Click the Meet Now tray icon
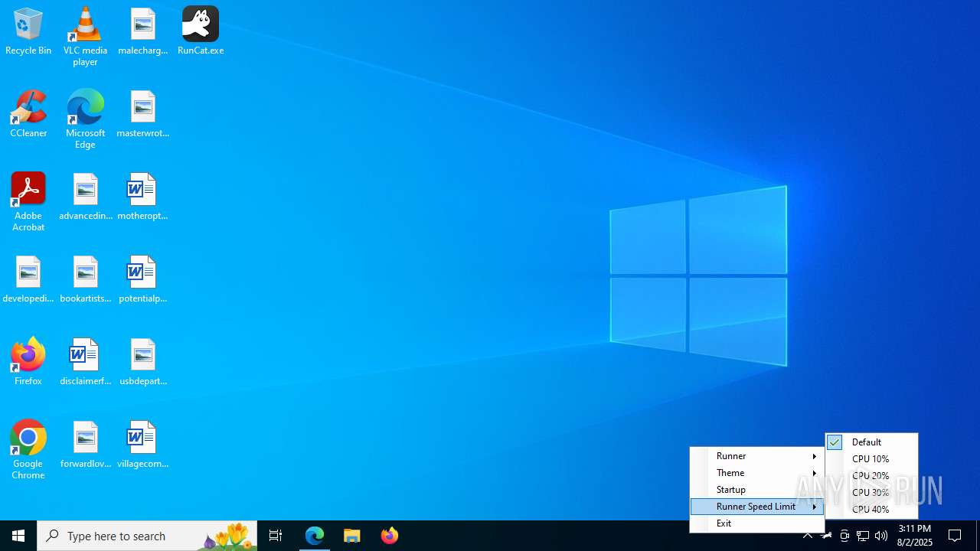 pyautogui.click(x=844, y=536)
